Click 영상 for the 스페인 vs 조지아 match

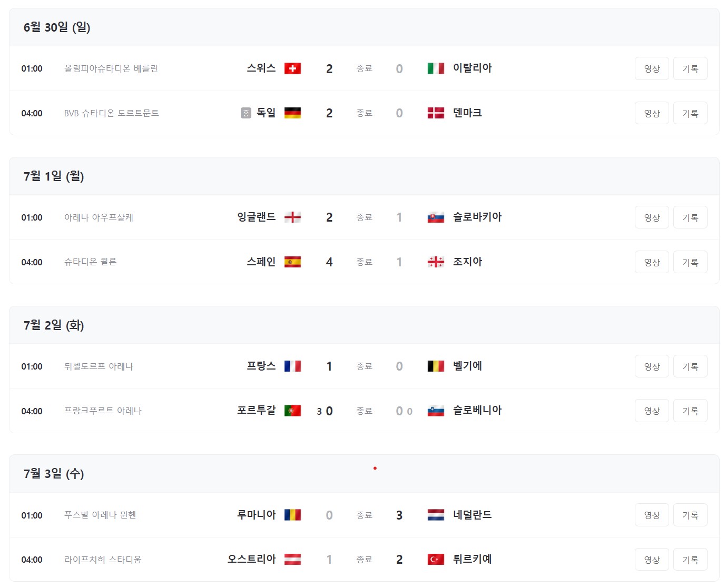point(652,262)
